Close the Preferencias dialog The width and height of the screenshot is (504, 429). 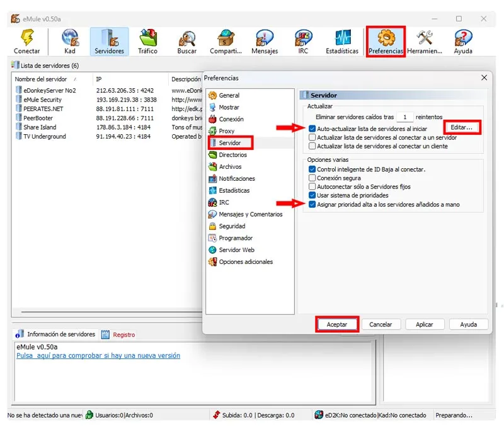484,77
